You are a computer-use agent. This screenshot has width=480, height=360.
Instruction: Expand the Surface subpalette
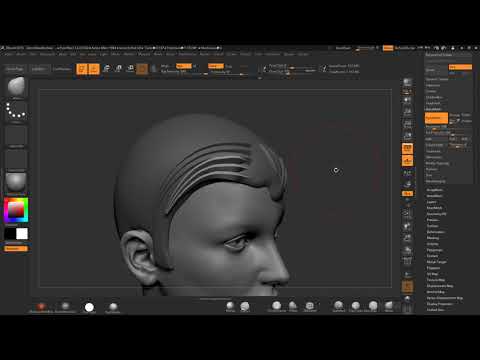[x=432, y=226]
